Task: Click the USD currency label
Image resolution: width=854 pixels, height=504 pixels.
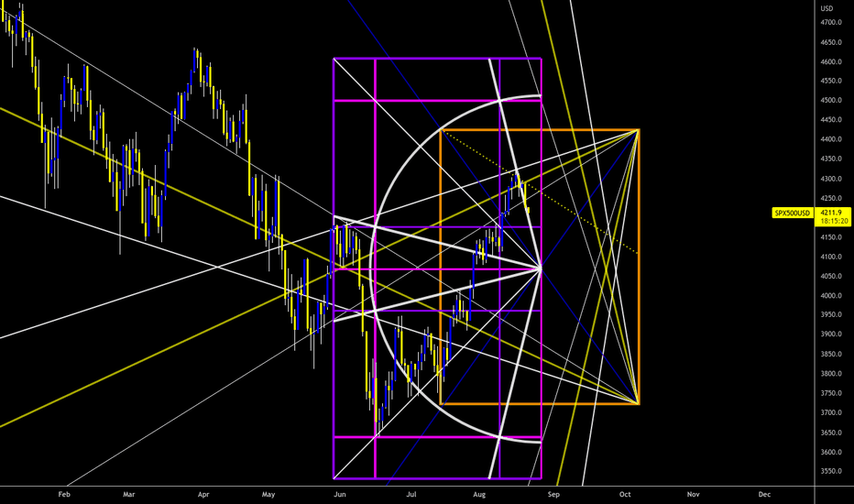Action: [827, 8]
